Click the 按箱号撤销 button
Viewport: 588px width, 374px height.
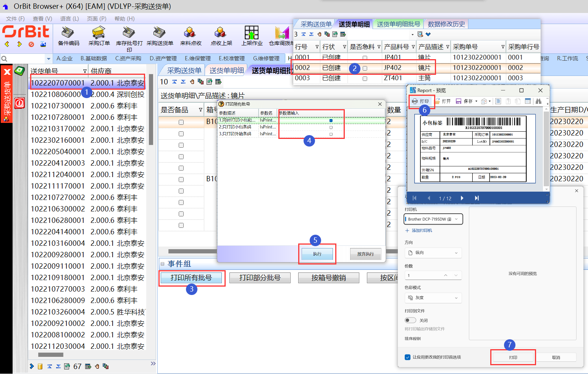pos(328,278)
